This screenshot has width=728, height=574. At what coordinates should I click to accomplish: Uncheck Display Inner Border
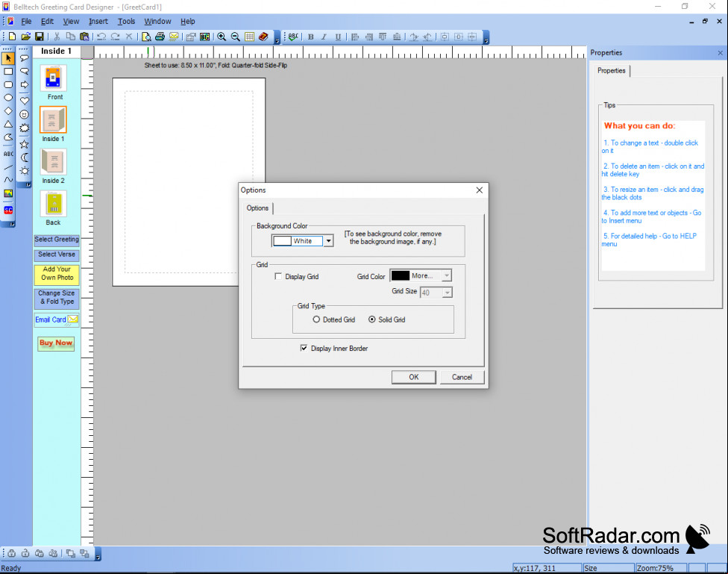(x=304, y=348)
